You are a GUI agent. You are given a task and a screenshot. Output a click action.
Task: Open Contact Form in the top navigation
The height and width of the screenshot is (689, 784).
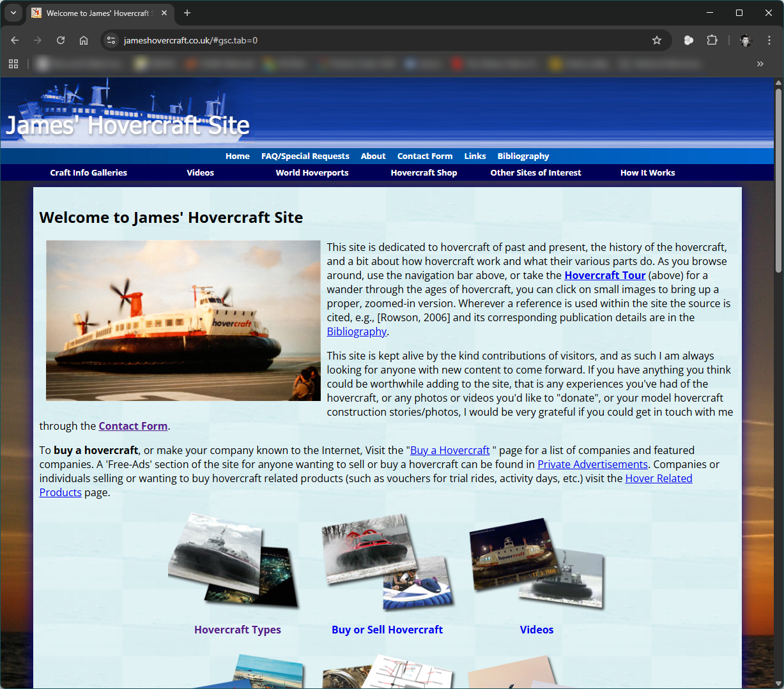tap(425, 156)
